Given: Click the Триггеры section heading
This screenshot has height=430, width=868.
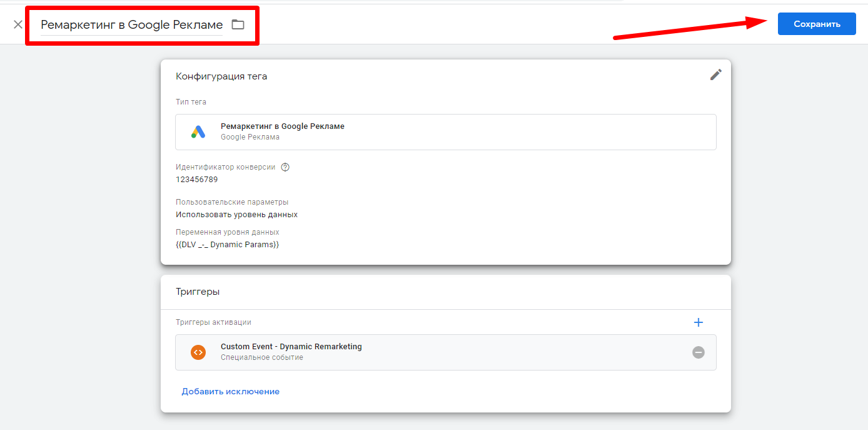Looking at the screenshot, I should (198, 292).
